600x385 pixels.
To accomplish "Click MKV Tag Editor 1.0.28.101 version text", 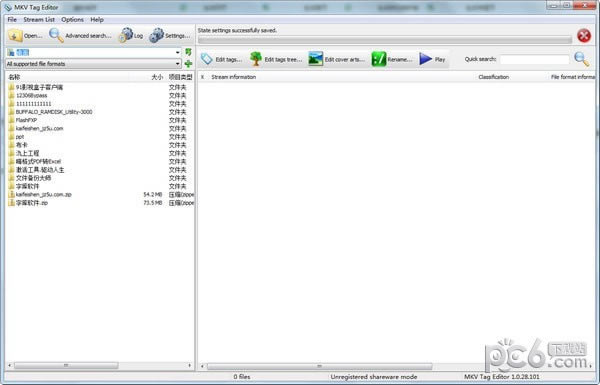I will pos(502,377).
